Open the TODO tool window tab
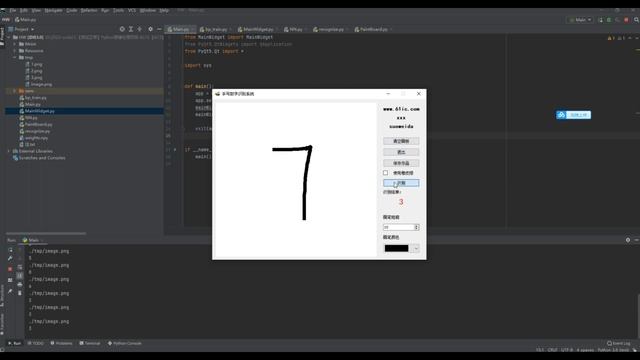 pyautogui.click(x=36, y=343)
